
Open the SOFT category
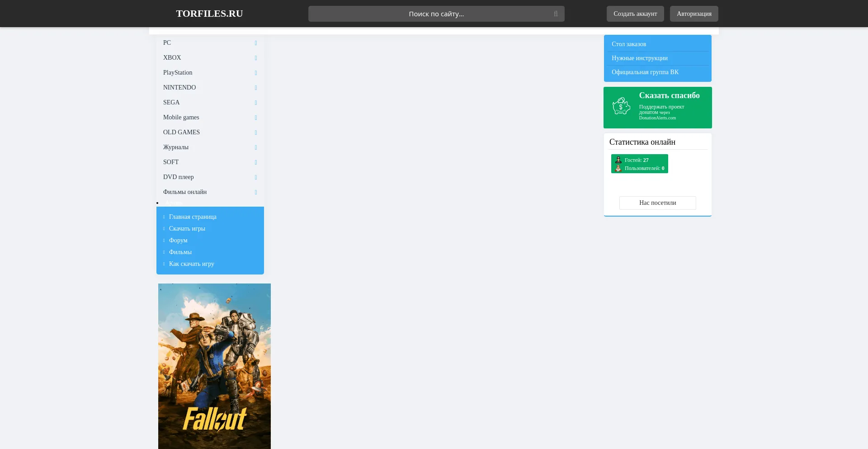tap(171, 162)
